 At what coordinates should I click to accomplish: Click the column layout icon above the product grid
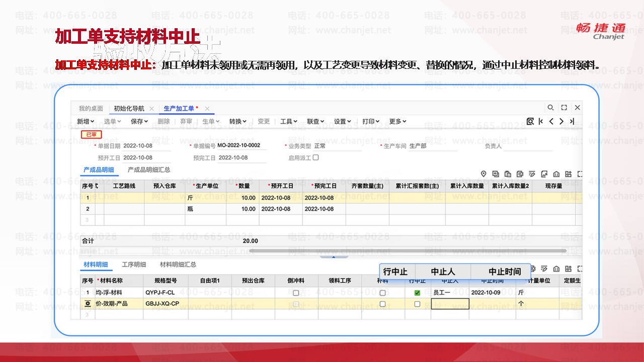tap(568, 174)
